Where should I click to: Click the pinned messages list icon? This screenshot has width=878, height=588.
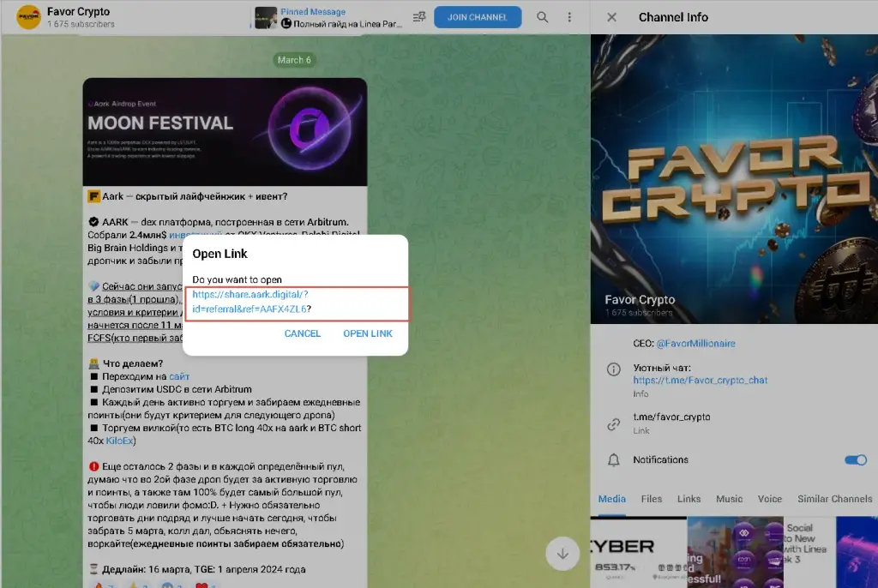click(x=419, y=17)
